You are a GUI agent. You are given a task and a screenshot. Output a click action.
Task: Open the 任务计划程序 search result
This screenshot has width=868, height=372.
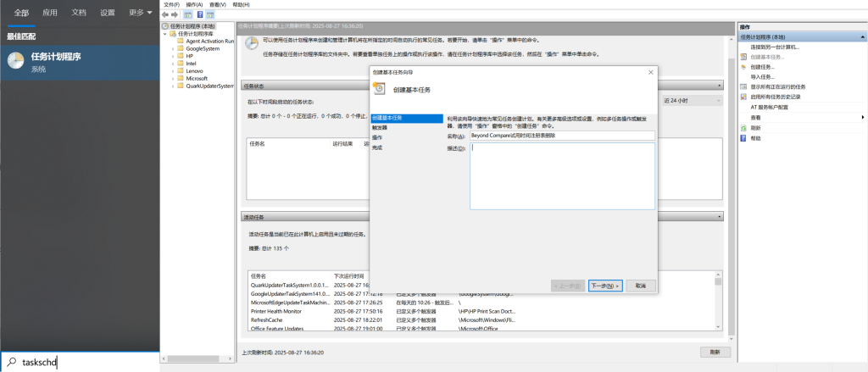(x=80, y=63)
